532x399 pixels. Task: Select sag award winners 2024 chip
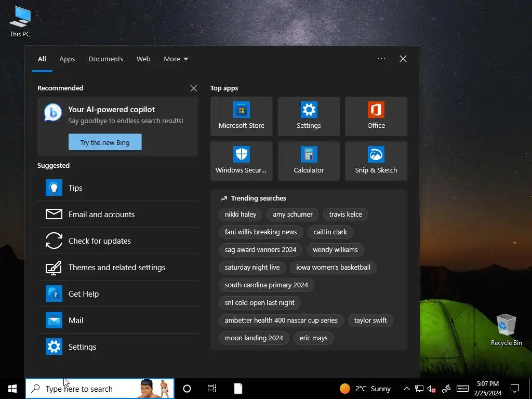(260, 250)
